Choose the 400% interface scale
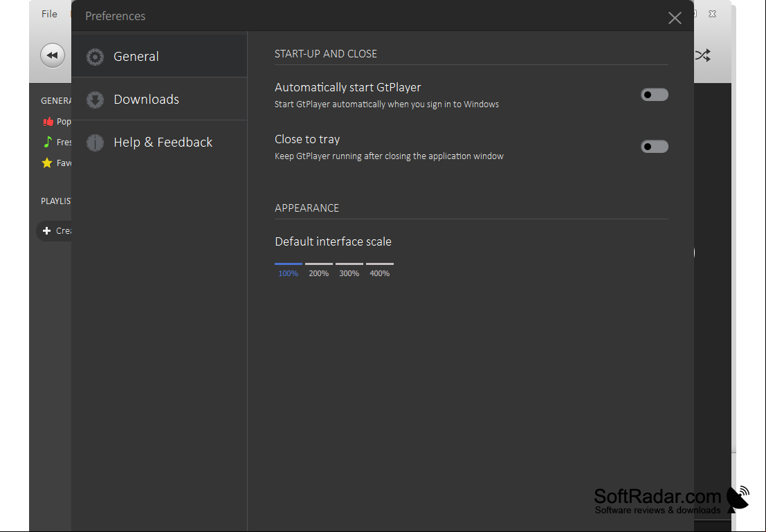The height and width of the screenshot is (532, 766). click(x=380, y=270)
